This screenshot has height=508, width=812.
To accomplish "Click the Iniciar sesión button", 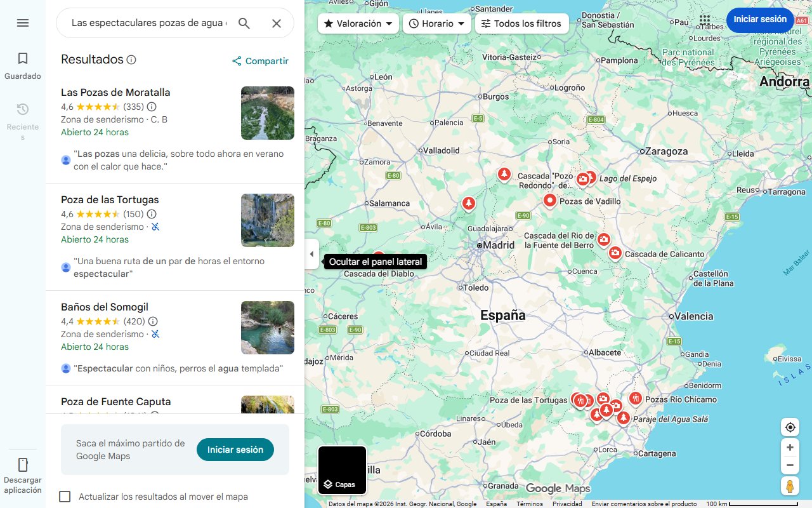I will (x=760, y=19).
